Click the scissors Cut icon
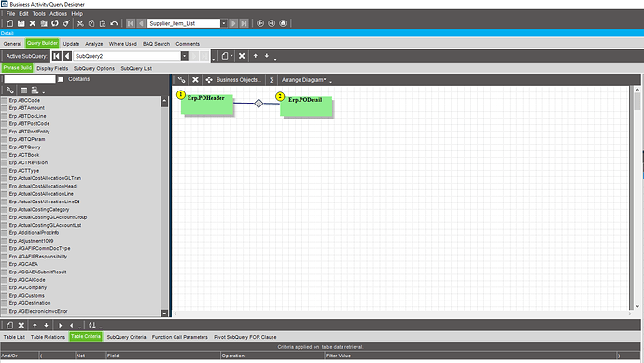The image size is (644, 363). click(80, 23)
